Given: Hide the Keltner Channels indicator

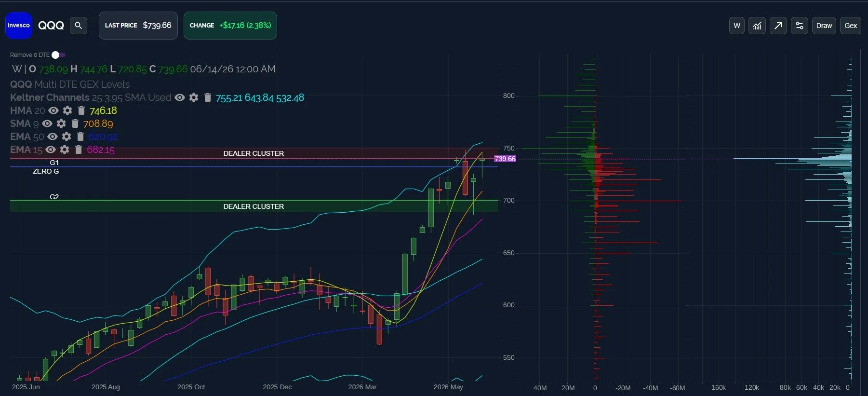Looking at the screenshot, I should (180, 97).
